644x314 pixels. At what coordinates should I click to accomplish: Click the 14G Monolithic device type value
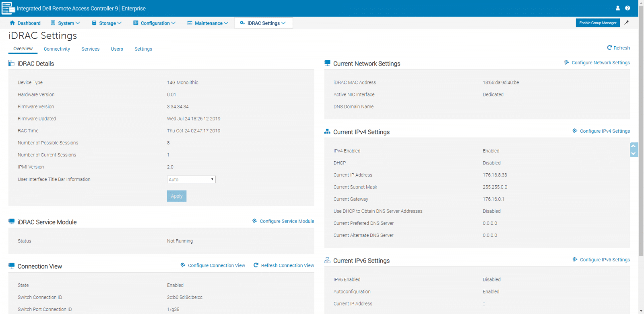coord(183,82)
